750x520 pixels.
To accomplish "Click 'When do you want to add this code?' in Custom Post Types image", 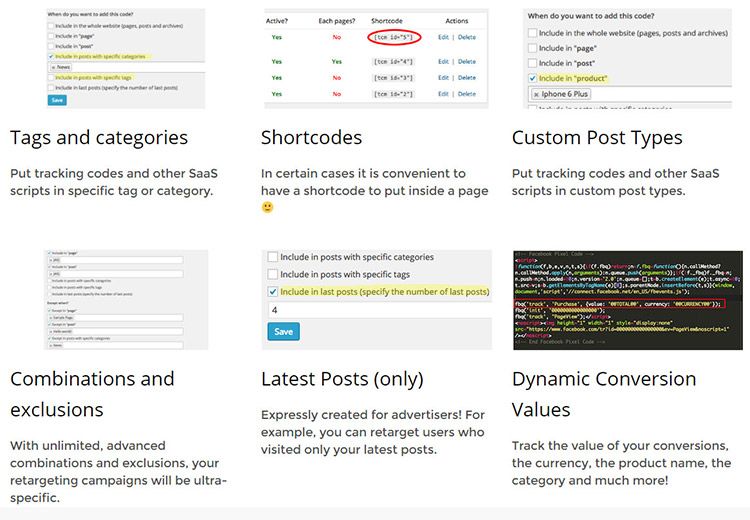I will point(591,16).
